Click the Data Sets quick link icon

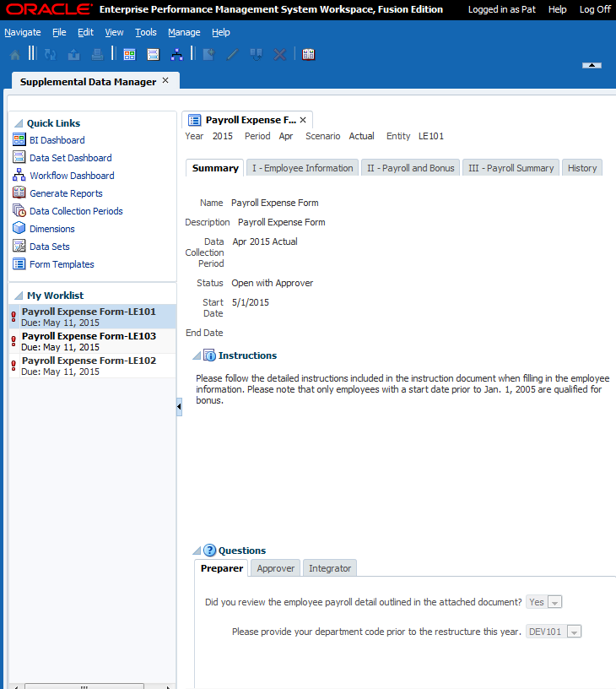pyautogui.click(x=19, y=246)
